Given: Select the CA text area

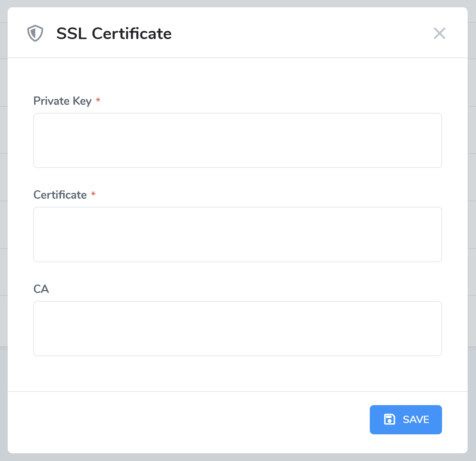Looking at the screenshot, I should coord(237,328).
